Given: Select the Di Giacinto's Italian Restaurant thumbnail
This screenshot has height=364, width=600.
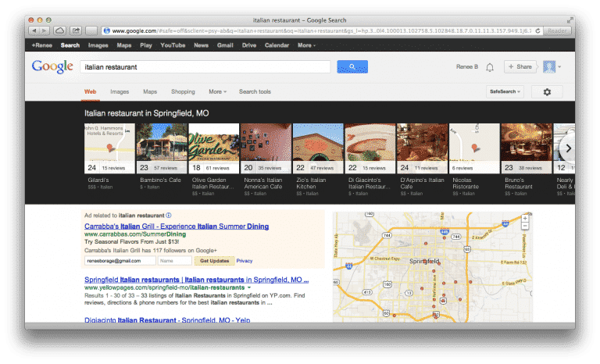Looking at the screenshot, I should (x=370, y=148).
